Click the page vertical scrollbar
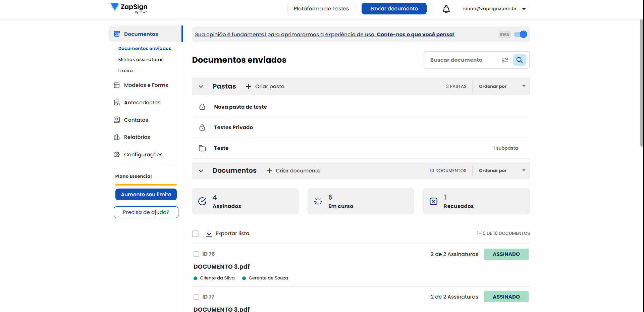The height and width of the screenshot is (312, 644). point(641,83)
